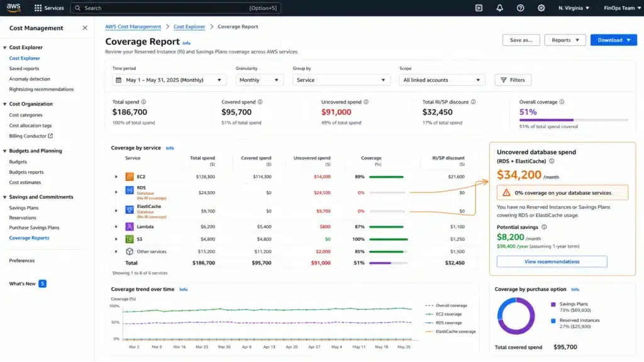
Task: Click Info link beside Coverage by service
Action: (170, 148)
